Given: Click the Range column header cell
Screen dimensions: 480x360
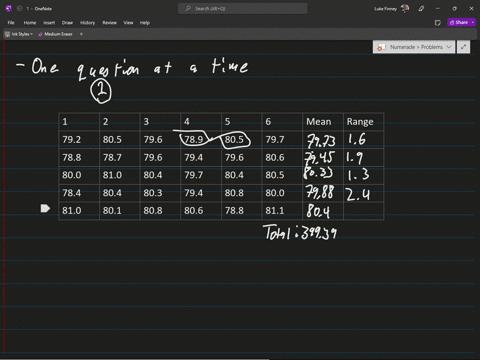Looking at the screenshot, I should [x=364, y=122].
